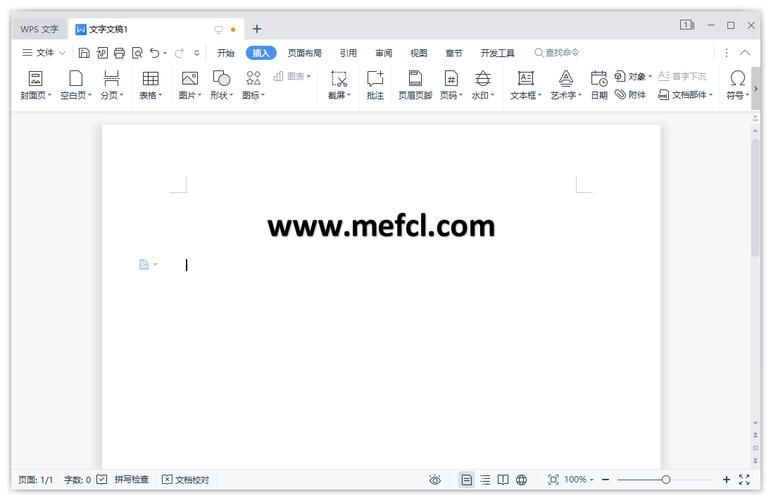Print the document via printer icon
This screenshot has height=500, width=771.
pos(119,53)
